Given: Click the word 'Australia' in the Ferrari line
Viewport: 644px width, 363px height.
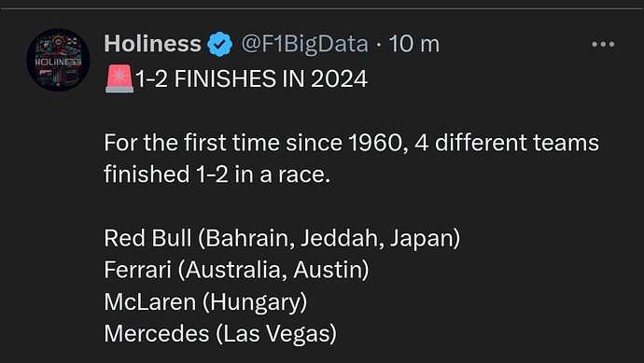Looking at the screenshot, I should coord(236,270).
